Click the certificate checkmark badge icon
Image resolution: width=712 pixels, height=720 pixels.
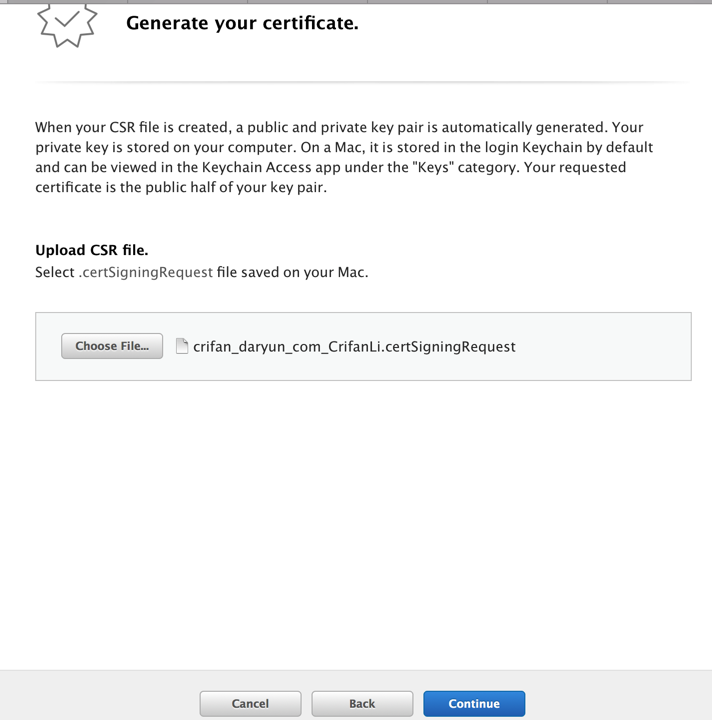[66, 25]
